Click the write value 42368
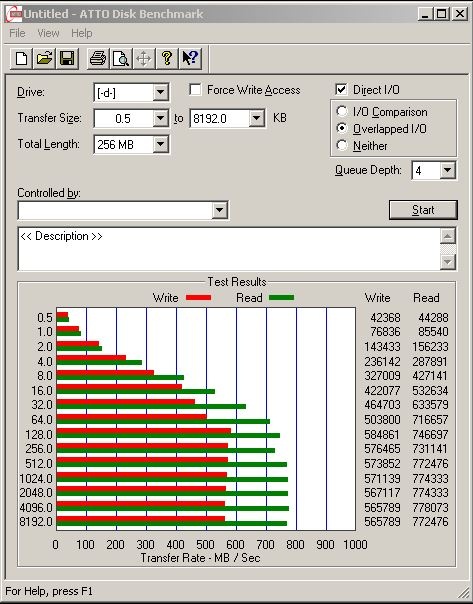This screenshot has height=604, width=473. click(x=385, y=318)
